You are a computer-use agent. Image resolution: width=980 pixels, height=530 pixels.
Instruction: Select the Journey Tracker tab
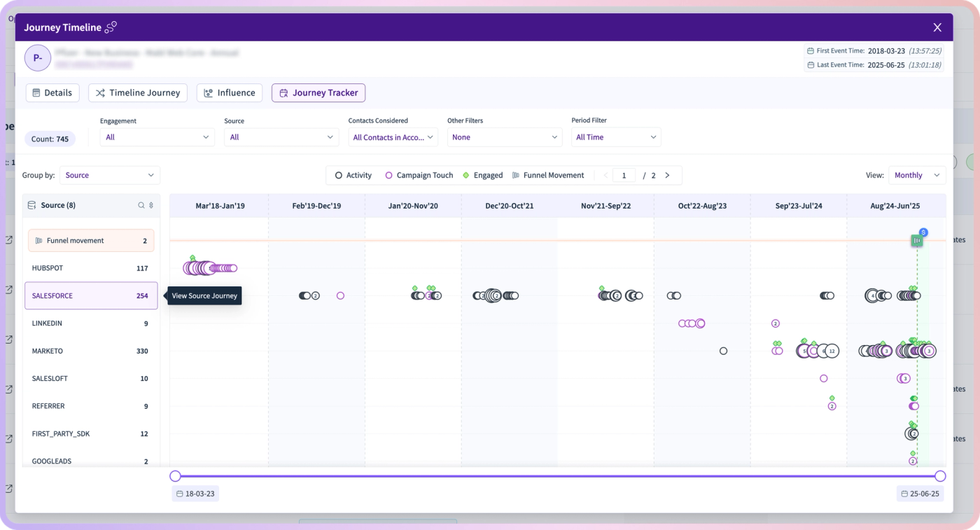(318, 92)
